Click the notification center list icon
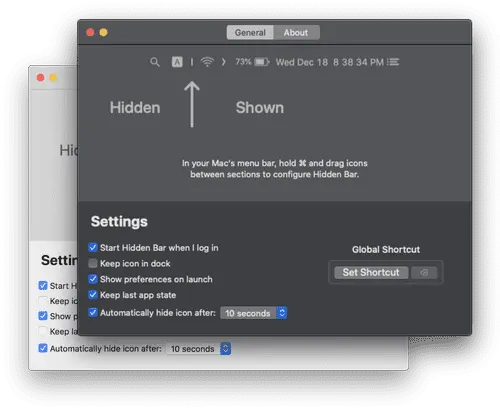Viewport: 500px width, 408px height. pos(393,62)
